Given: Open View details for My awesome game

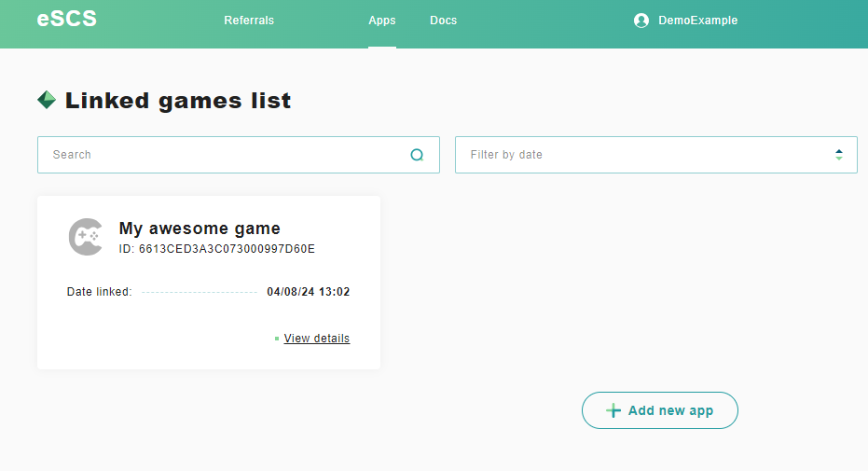Looking at the screenshot, I should (316, 339).
